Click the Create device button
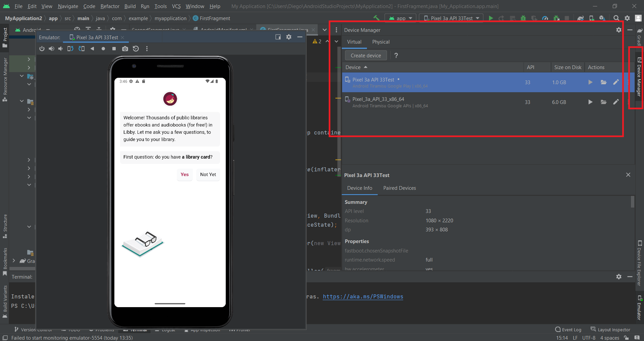This screenshot has width=644, height=341. click(x=366, y=56)
